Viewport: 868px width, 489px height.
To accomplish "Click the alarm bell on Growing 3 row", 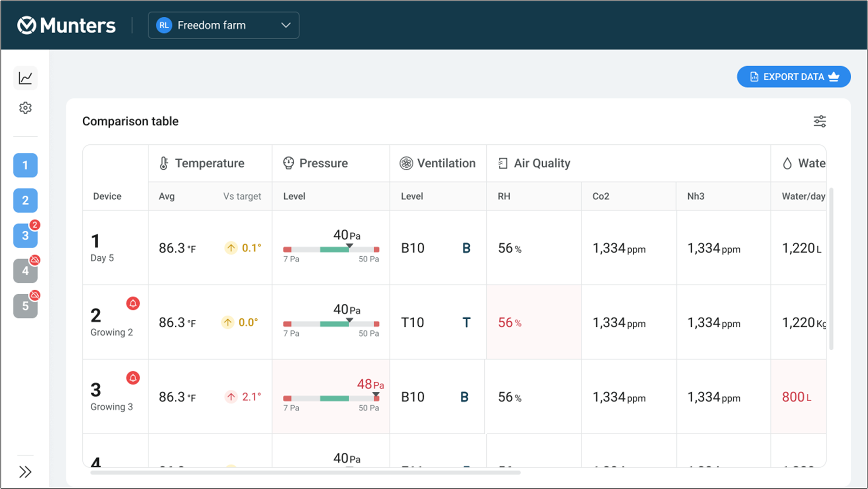I will pos(133,378).
